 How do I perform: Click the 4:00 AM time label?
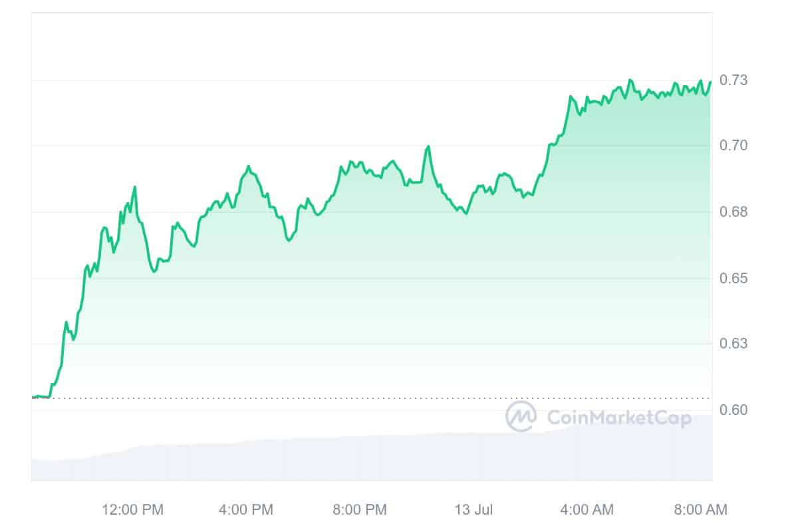[586, 510]
